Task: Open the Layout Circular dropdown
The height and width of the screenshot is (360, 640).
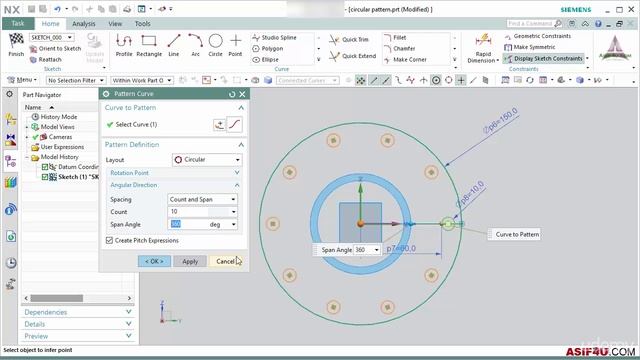Action: 207,160
